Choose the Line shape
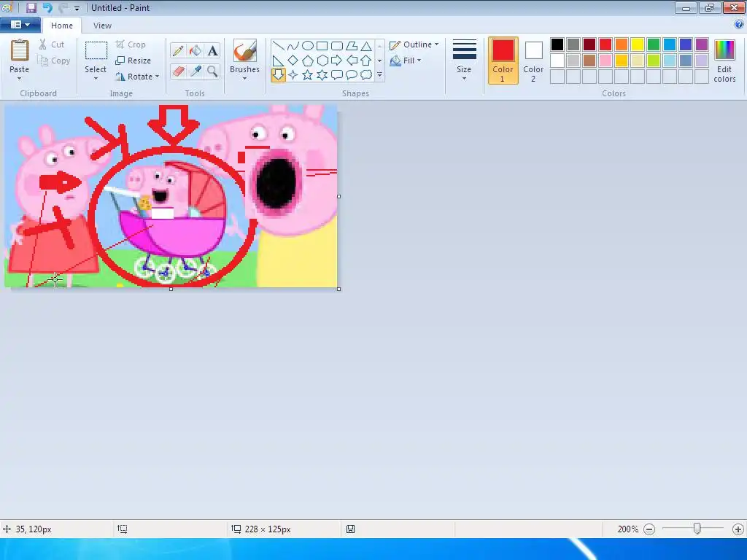The image size is (747, 560). tap(279, 46)
